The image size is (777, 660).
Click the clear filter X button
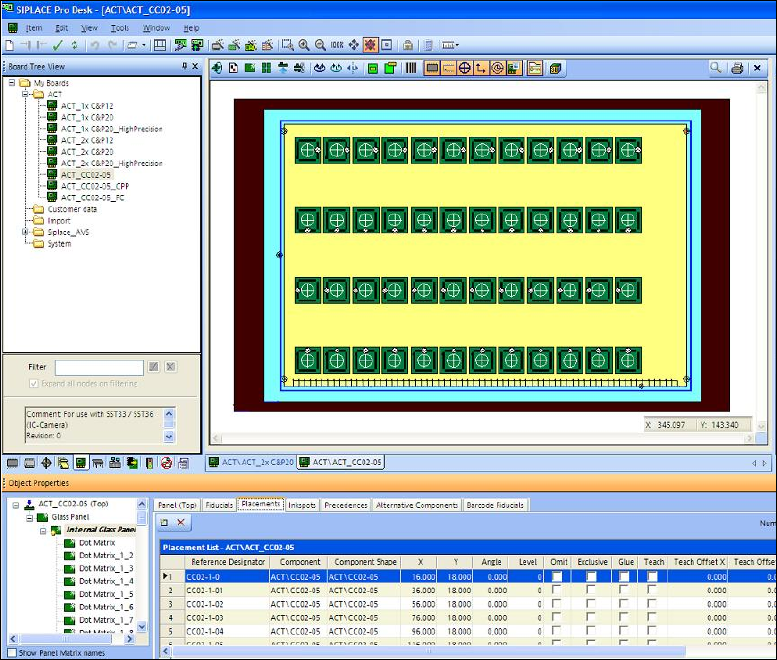[170, 367]
